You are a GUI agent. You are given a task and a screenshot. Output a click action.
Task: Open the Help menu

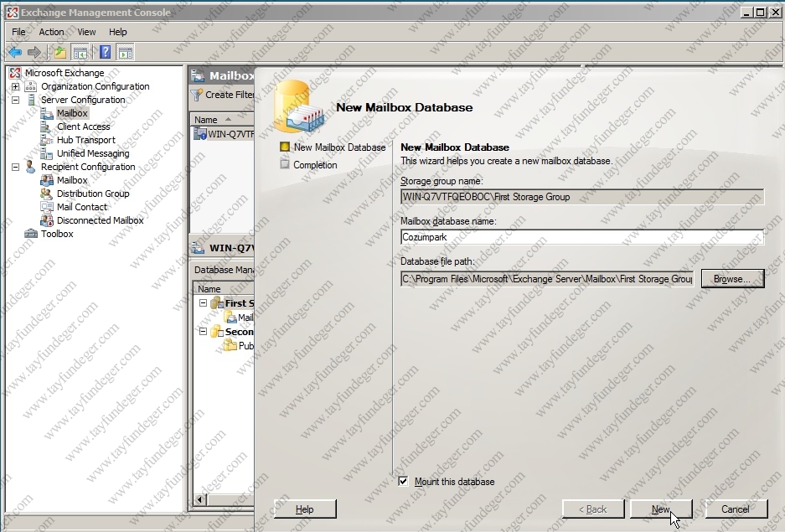coord(118,32)
